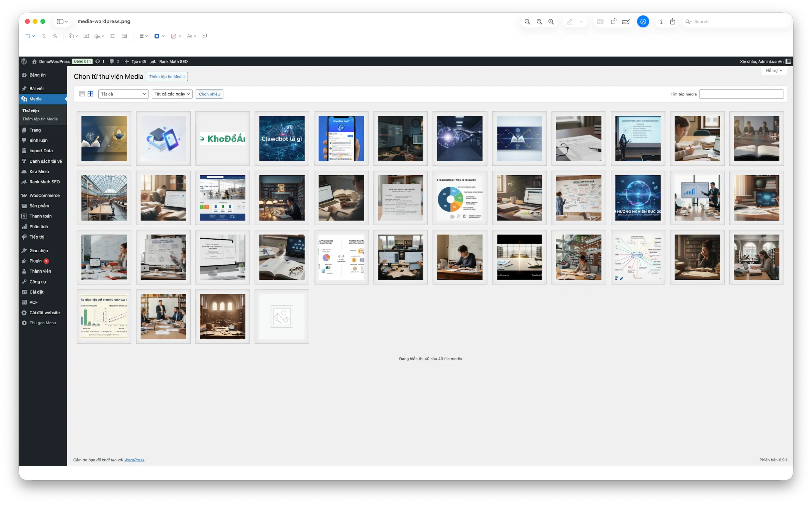Open the Share icon in toolbar

[x=673, y=21]
